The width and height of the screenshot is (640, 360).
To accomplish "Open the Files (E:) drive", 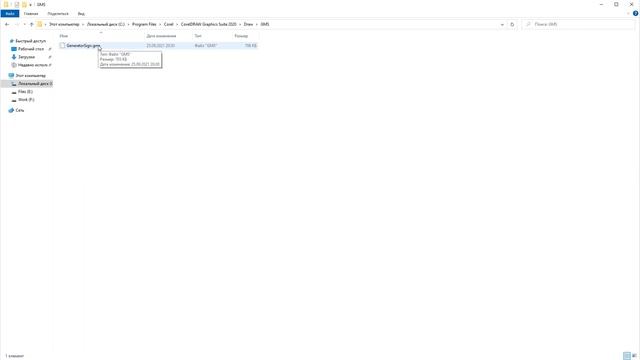I will [x=25, y=92].
